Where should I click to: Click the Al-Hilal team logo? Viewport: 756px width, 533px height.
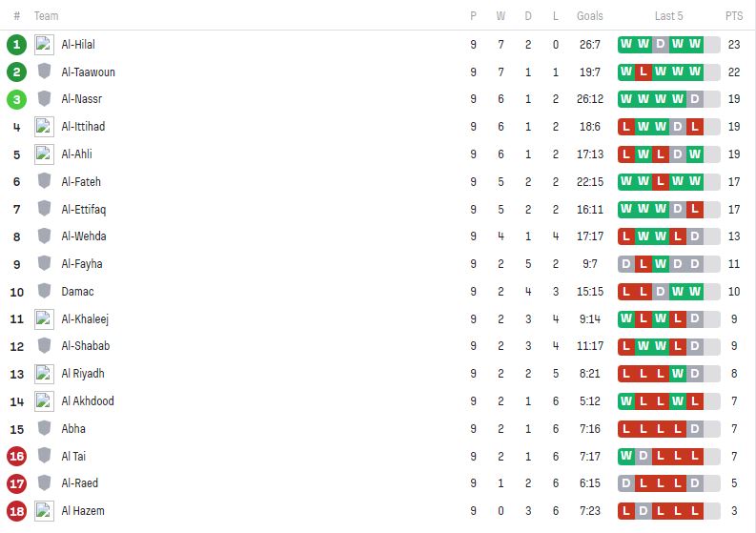point(44,45)
